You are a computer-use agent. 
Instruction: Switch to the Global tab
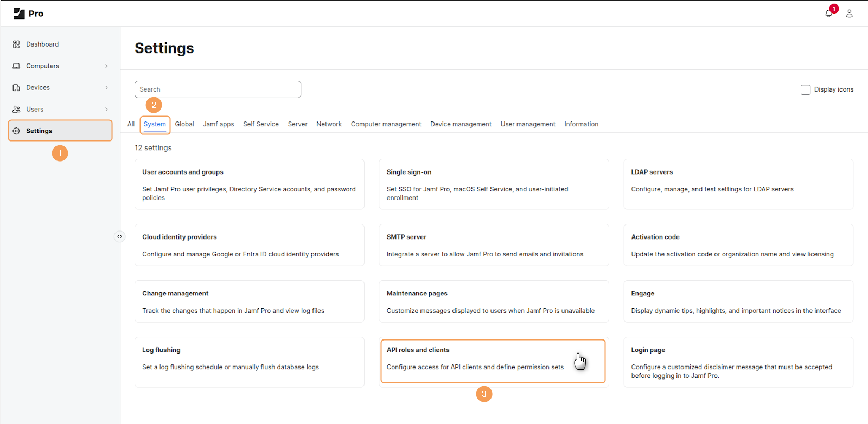[184, 124]
